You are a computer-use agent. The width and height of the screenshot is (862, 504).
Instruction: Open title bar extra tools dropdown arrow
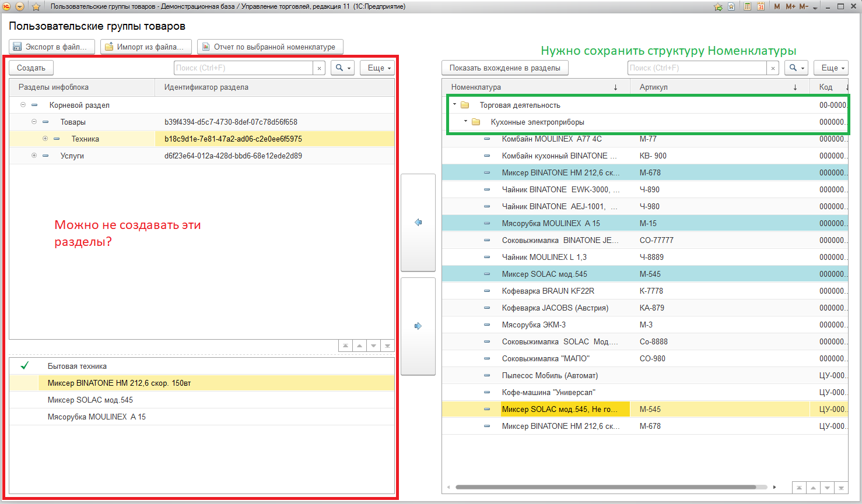[815, 7]
